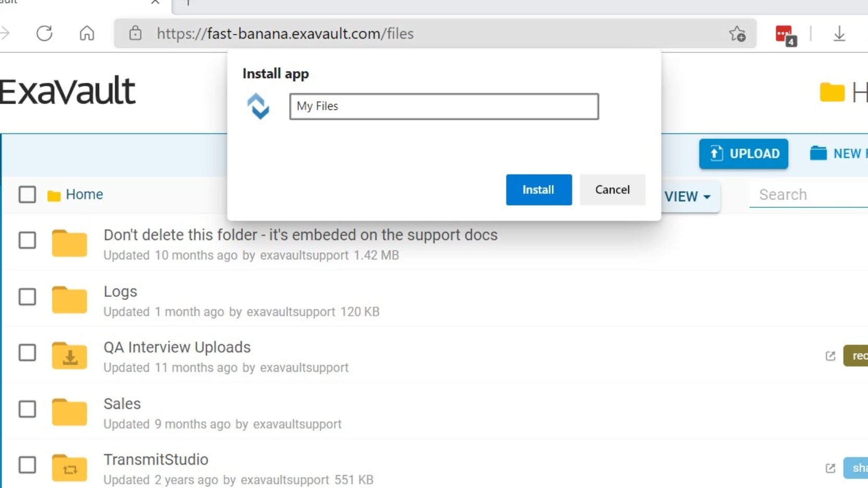Go to browser home page icon

87,33
